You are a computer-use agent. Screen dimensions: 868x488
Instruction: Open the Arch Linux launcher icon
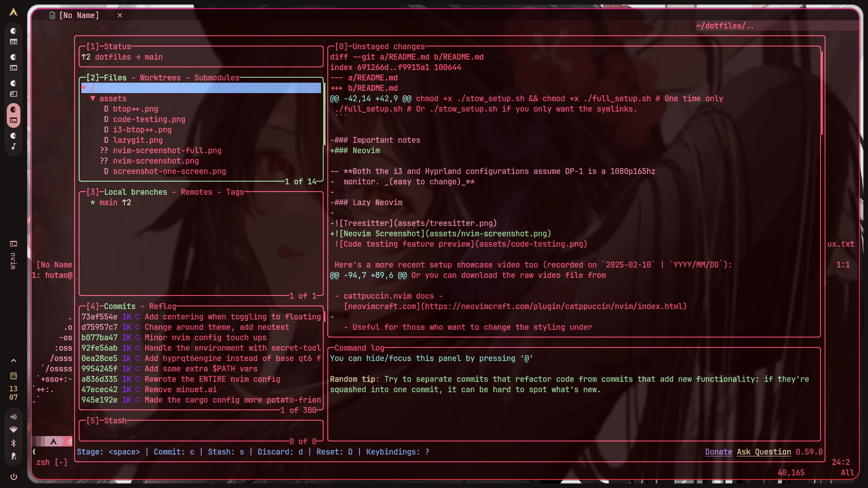pyautogui.click(x=14, y=12)
